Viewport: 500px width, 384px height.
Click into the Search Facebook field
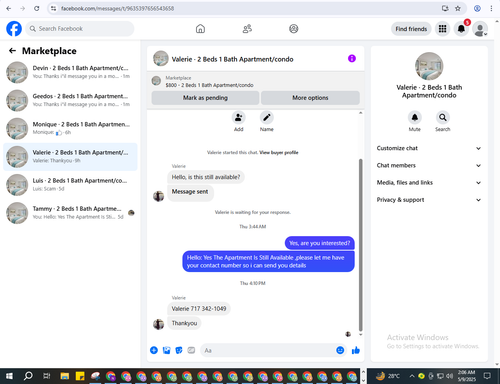[80, 29]
